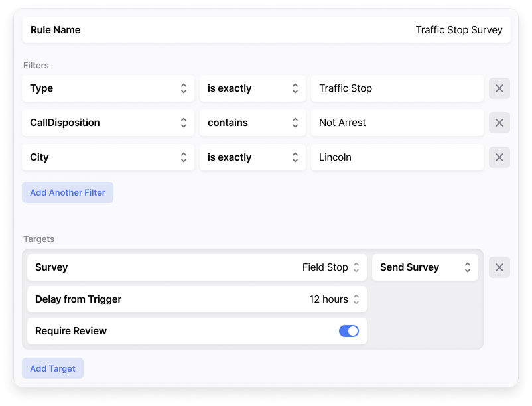The width and height of the screenshot is (532, 406).
Task: Change the 'contains' operator dropdown
Action: click(252, 123)
